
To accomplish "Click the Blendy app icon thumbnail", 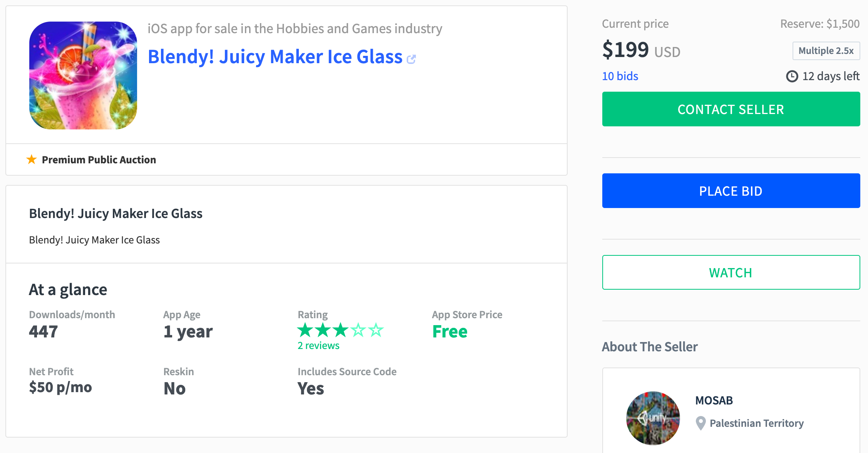I will click(x=83, y=75).
